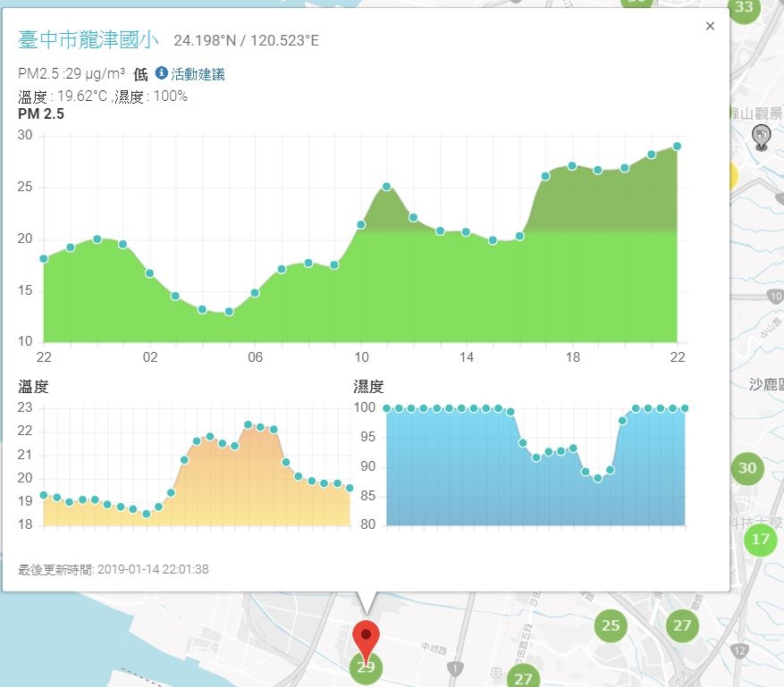Click the blue info icon beside 活動建議

tap(161, 73)
